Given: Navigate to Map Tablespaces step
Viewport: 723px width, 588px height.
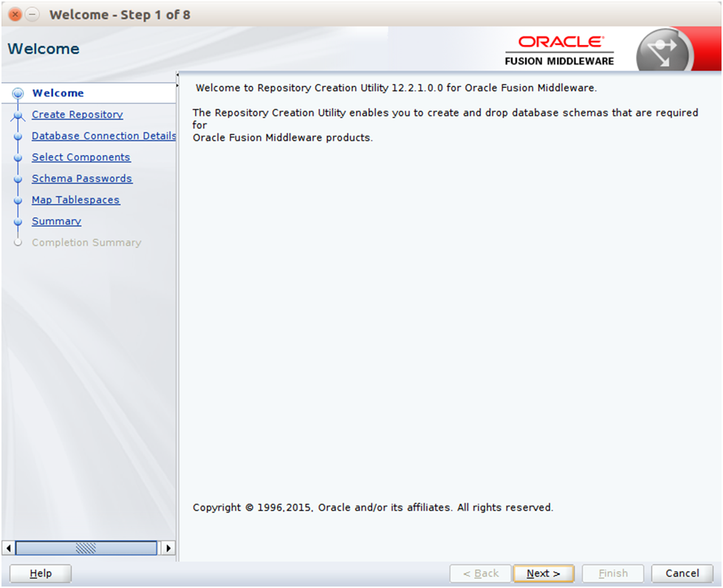Looking at the screenshot, I should point(75,199).
